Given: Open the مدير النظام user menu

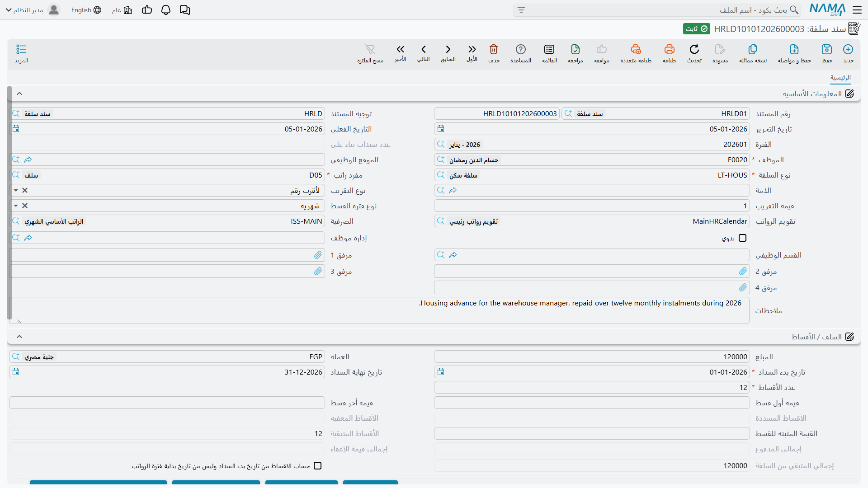Looking at the screenshot, I should pos(33,10).
